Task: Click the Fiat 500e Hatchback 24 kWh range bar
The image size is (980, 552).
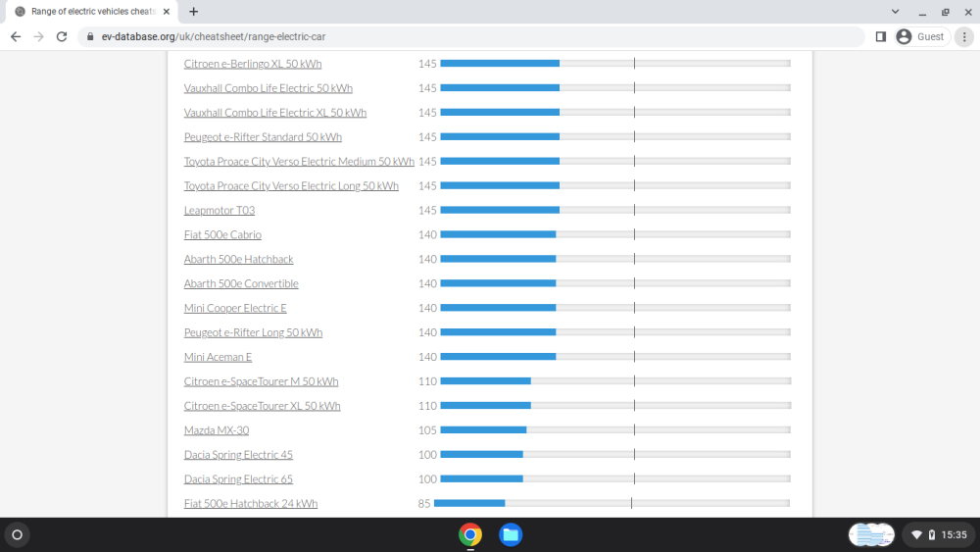Action: [612, 503]
